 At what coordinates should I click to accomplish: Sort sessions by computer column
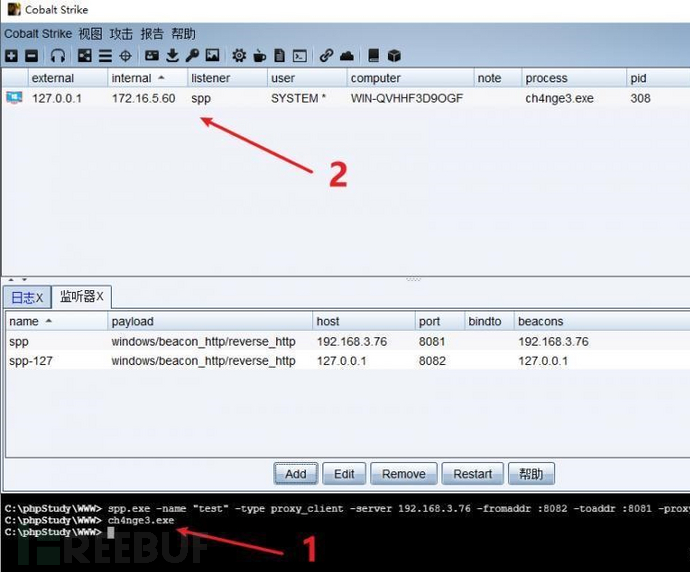click(410, 78)
